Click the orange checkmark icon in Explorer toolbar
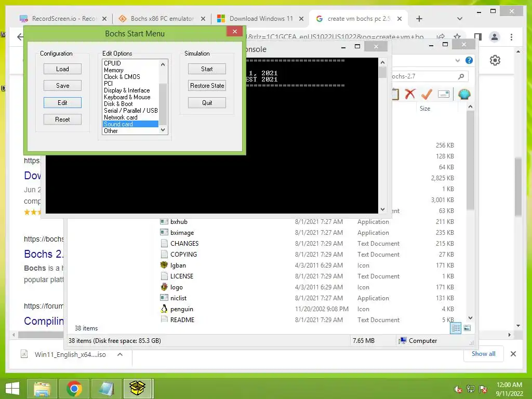This screenshot has height=399, width=532. tap(427, 94)
